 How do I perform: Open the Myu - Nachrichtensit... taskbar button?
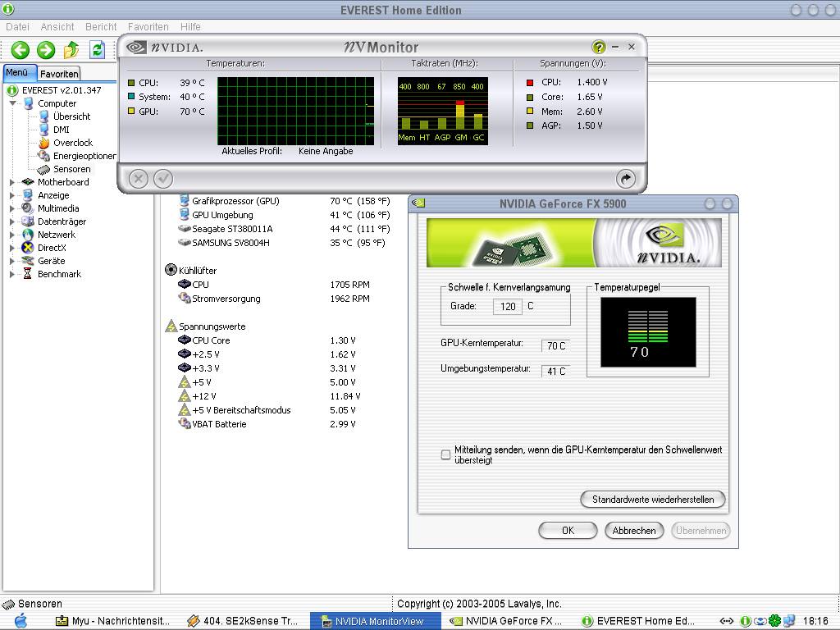coord(114,622)
